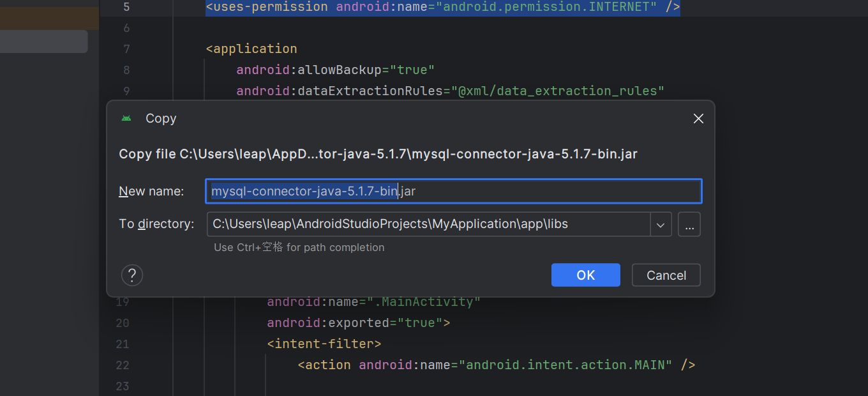
Task: Click android:name=".MainActivity" line
Action: coord(373,301)
